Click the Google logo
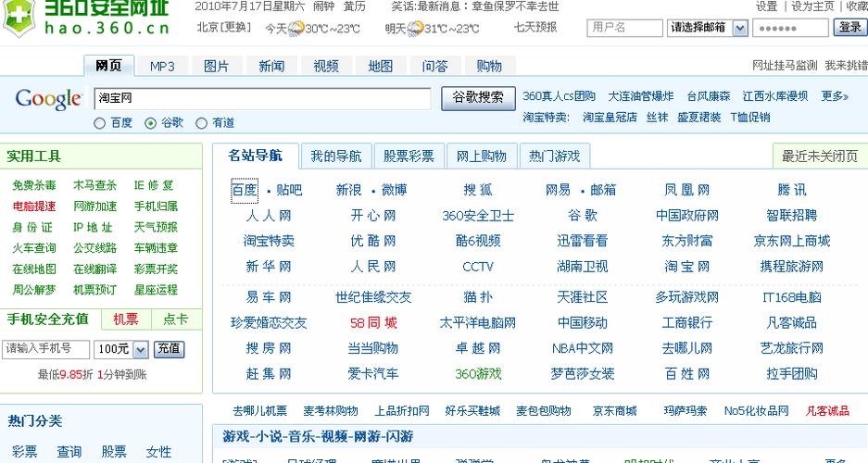 (x=49, y=100)
